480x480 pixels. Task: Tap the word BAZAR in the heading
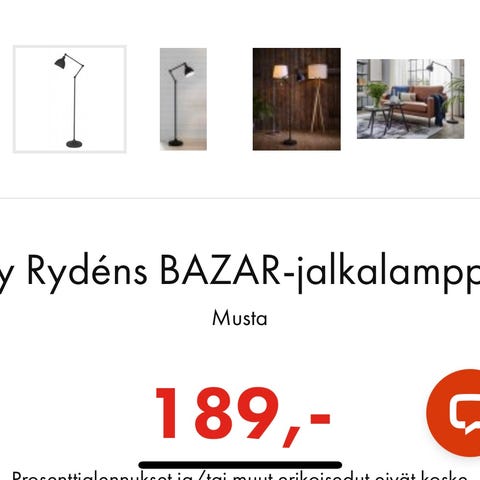220,270
